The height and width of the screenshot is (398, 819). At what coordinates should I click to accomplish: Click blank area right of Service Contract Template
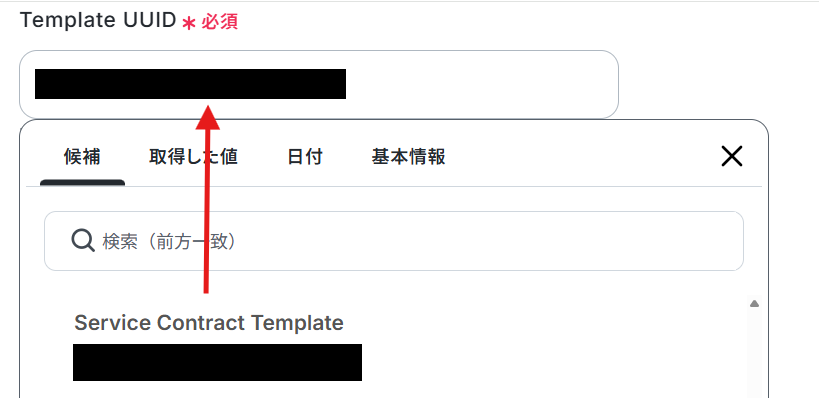(x=543, y=323)
